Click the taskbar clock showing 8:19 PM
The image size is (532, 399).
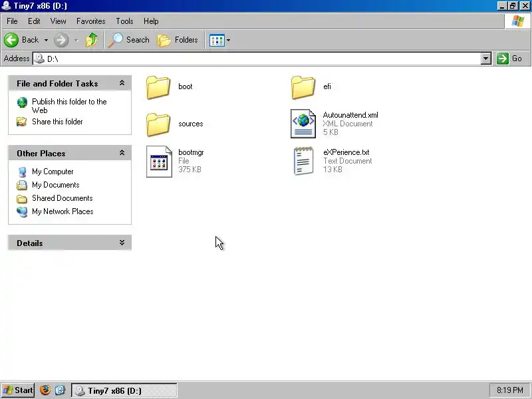509,390
